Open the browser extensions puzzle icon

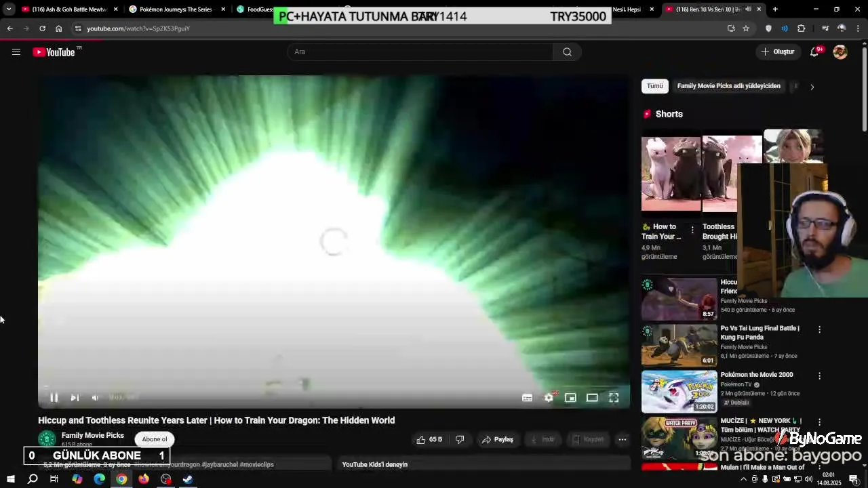point(801,28)
